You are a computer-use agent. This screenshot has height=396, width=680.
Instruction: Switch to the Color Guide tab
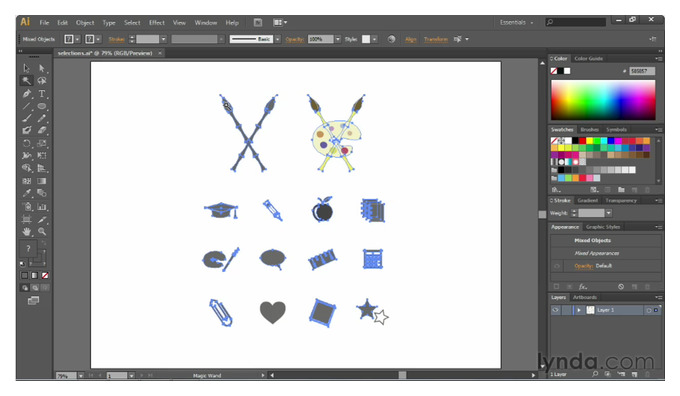click(588, 59)
